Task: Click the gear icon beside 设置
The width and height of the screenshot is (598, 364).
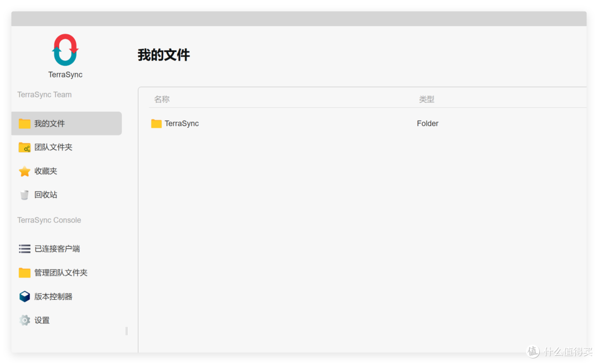Action: pos(24,320)
